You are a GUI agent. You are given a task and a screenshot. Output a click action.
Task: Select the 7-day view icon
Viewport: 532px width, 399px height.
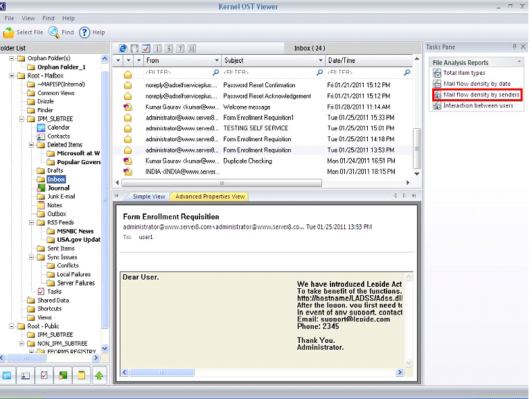pyautogui.click(x=181, y=48)
